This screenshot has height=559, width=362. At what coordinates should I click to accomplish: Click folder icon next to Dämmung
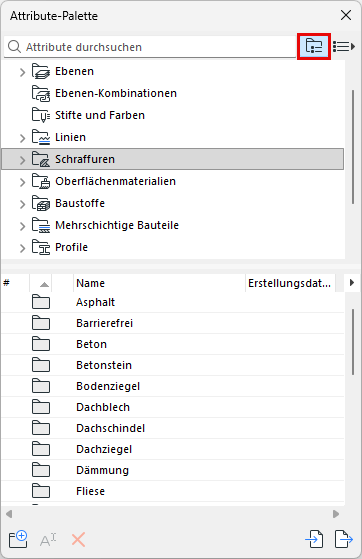[41, 470]
